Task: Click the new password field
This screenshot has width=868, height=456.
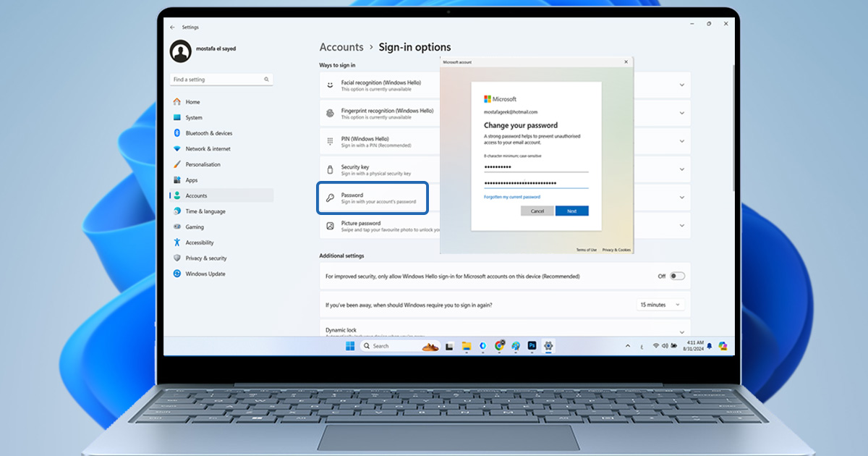Action: point(536,182)
